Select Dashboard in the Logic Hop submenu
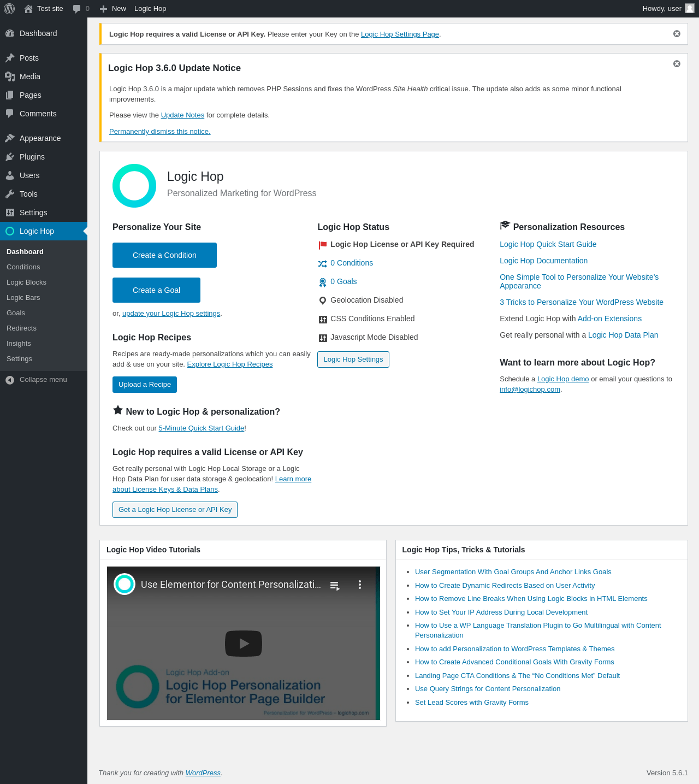 coord(25,252)
